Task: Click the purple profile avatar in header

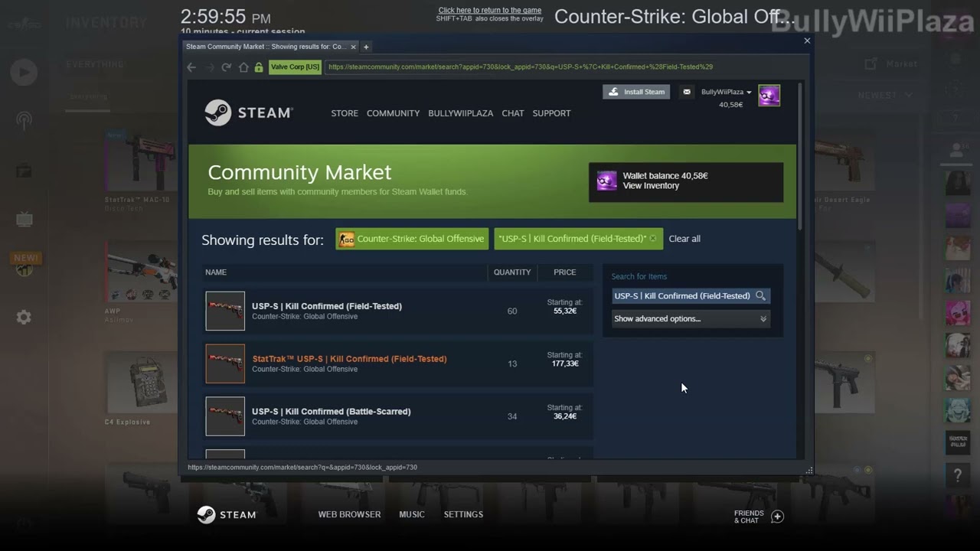Action: tap(769, 96)
